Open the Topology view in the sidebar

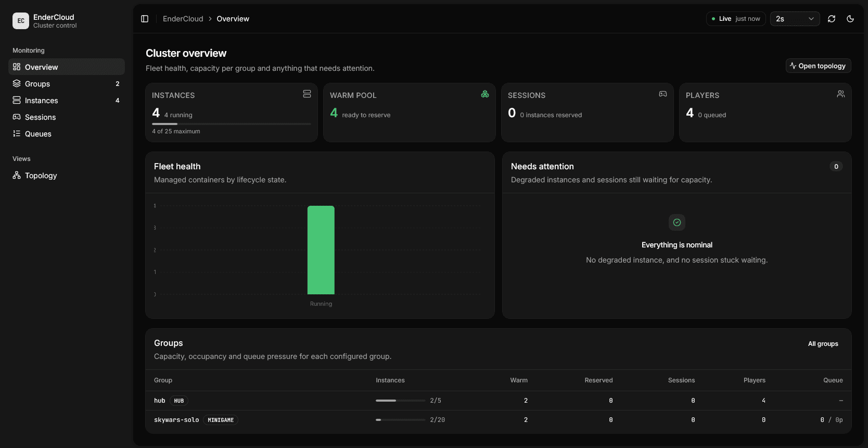click(67, 175)
